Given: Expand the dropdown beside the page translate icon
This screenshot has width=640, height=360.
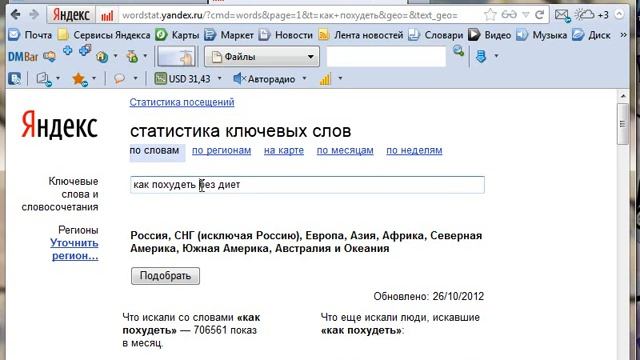Looking at the screenshot, I should (58, 78).
